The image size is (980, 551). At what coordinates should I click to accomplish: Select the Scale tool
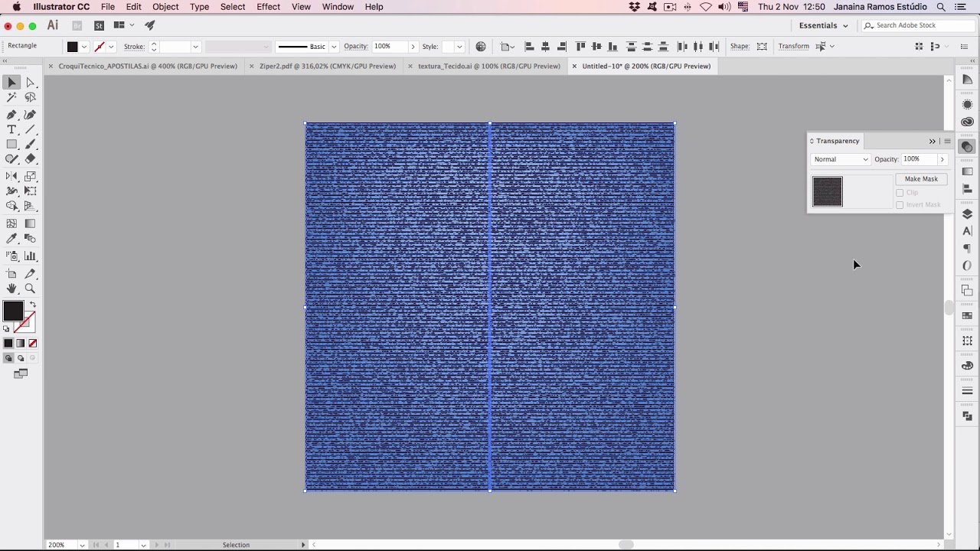[30, 176]
